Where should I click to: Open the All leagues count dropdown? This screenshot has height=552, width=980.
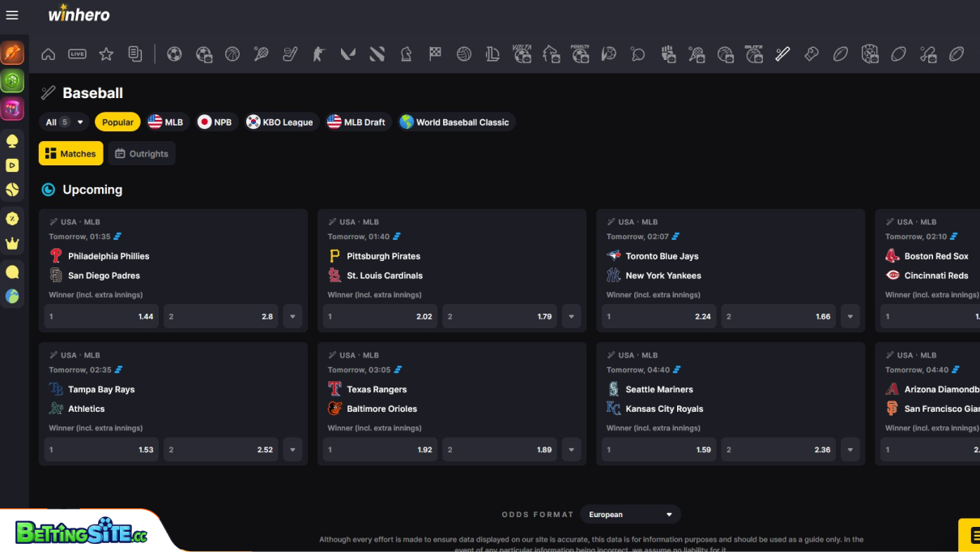(64, 122)
